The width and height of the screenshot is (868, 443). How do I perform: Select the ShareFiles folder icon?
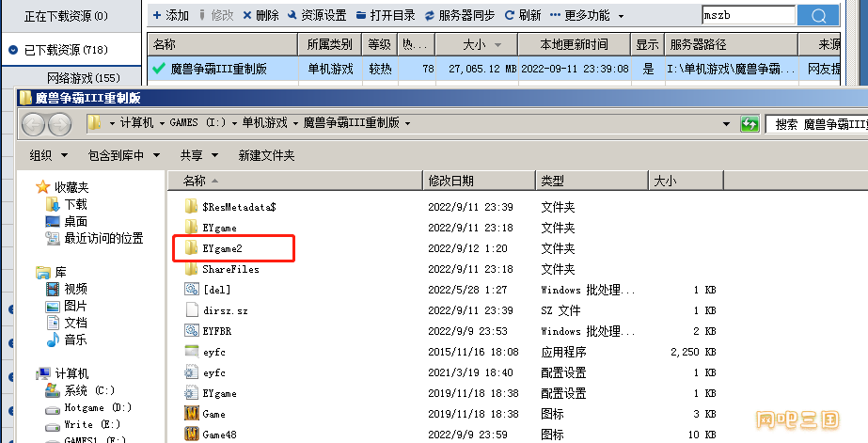coord(192,269)
